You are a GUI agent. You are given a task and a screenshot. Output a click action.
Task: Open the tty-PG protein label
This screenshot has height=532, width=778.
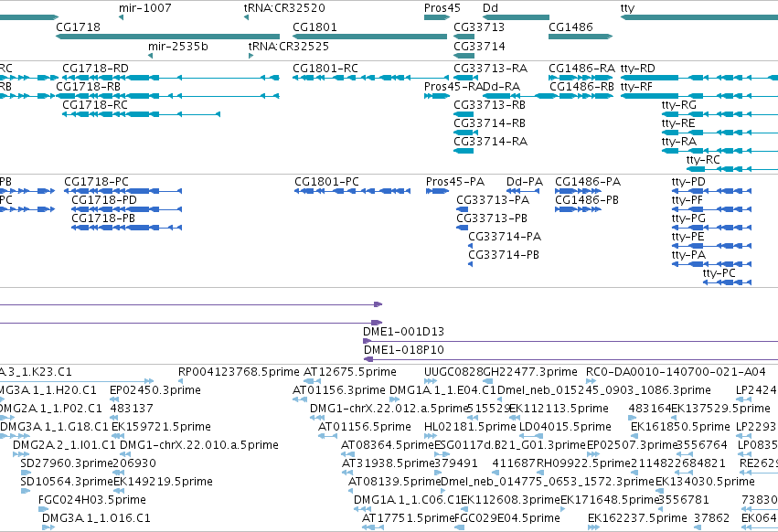coord(688,218)
